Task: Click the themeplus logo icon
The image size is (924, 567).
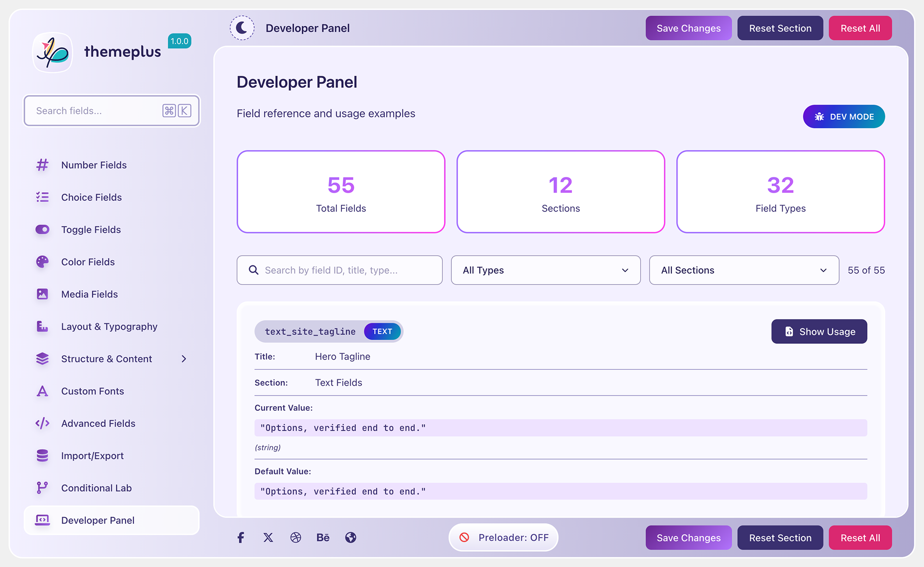Action: (53, 52)
